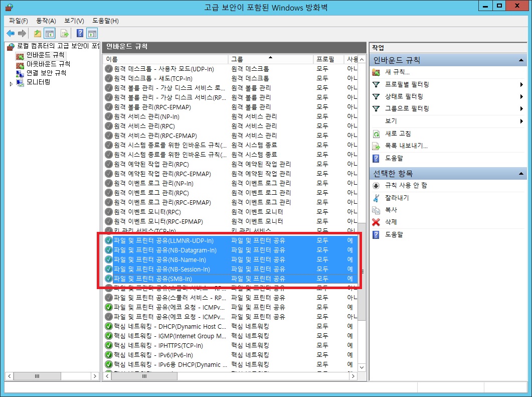Click the 모니터링 tree icon

[20, 82]
